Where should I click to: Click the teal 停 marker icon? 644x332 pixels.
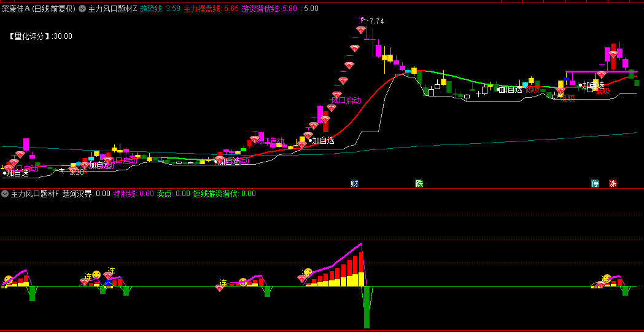[595, 183]
